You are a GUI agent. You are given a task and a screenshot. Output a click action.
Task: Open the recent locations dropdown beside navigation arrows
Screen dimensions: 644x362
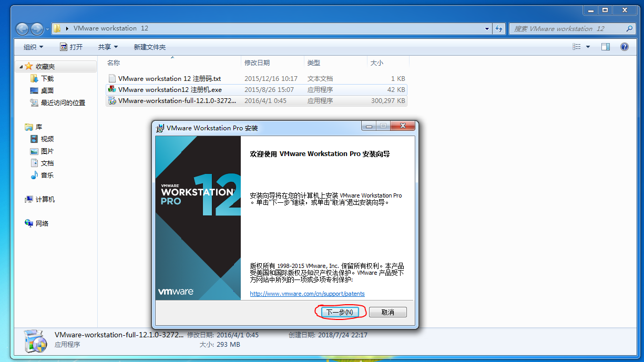(47, 29)
